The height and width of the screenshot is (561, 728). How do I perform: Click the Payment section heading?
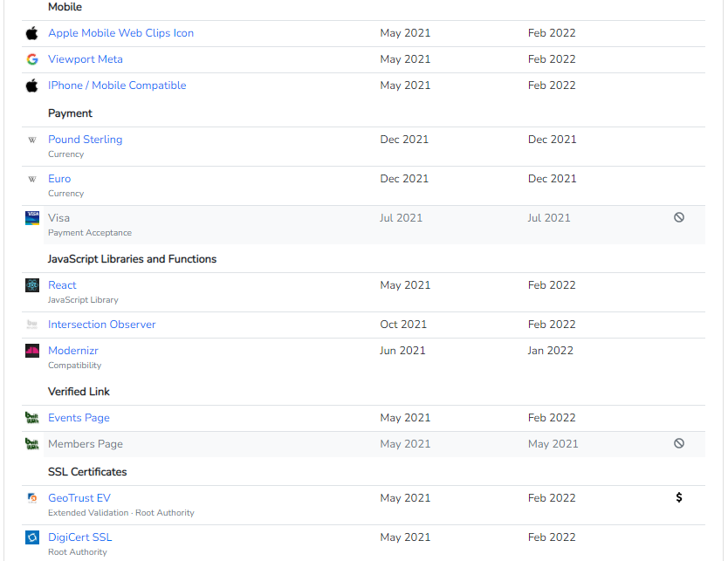click(70, 113)
